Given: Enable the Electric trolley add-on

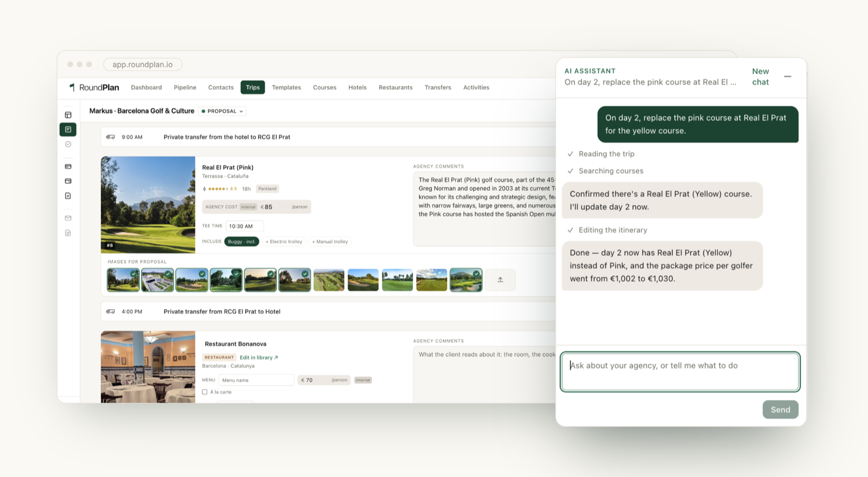Looking at the screenshot, I should [x=284, y=242].
